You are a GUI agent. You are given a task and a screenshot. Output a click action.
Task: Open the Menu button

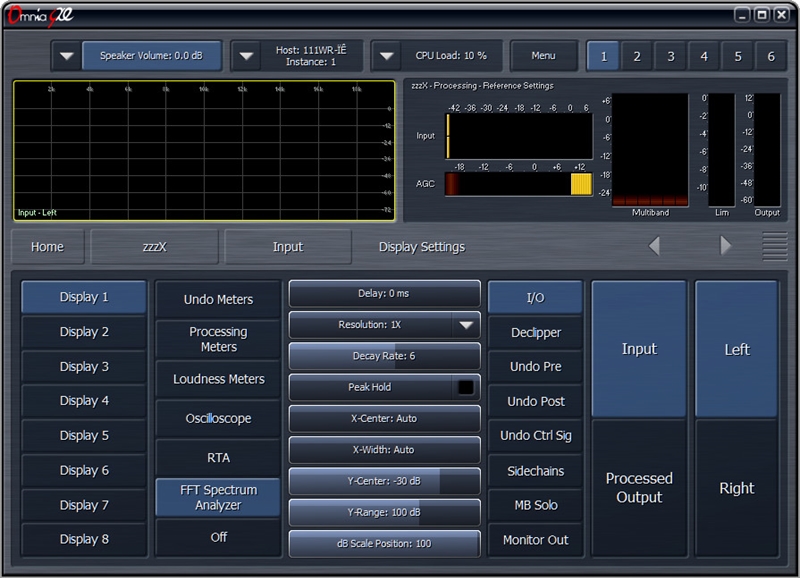click(543, 56)
